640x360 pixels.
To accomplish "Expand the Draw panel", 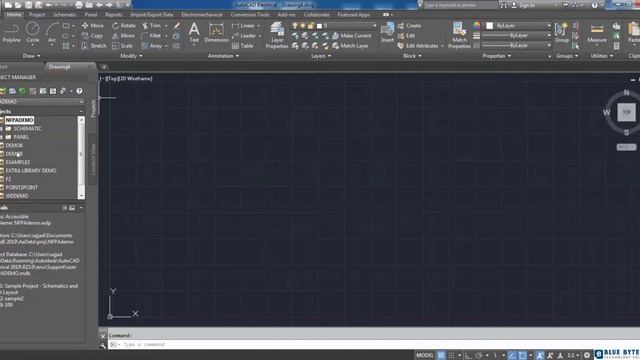I will (31, 56).
